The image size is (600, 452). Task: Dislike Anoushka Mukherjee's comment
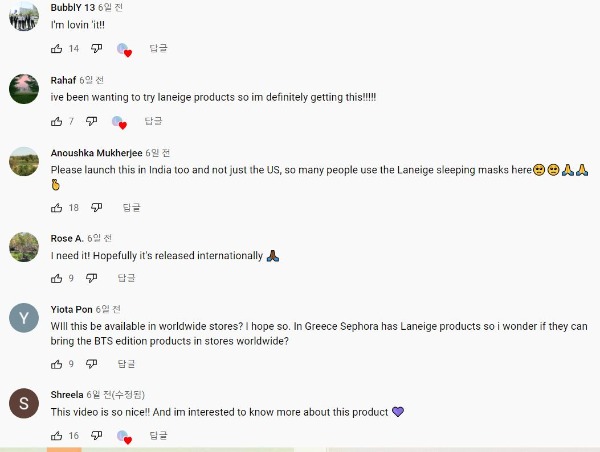coord(97,207)
